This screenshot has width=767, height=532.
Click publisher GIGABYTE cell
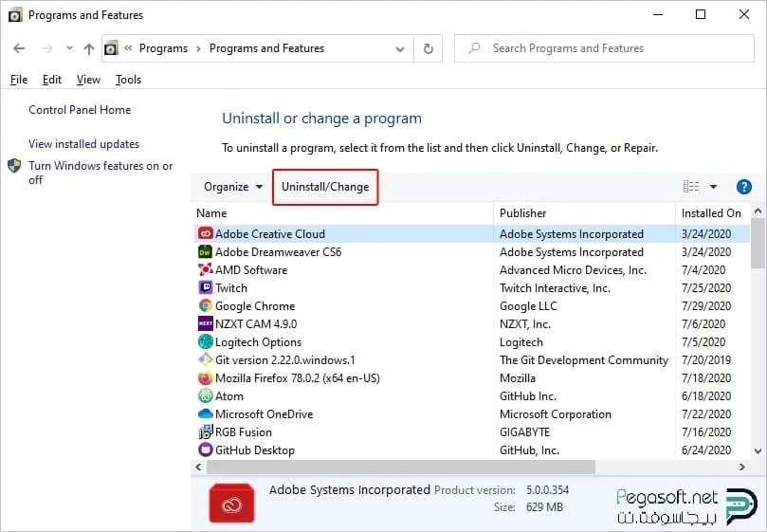click(x=524, y=432)
